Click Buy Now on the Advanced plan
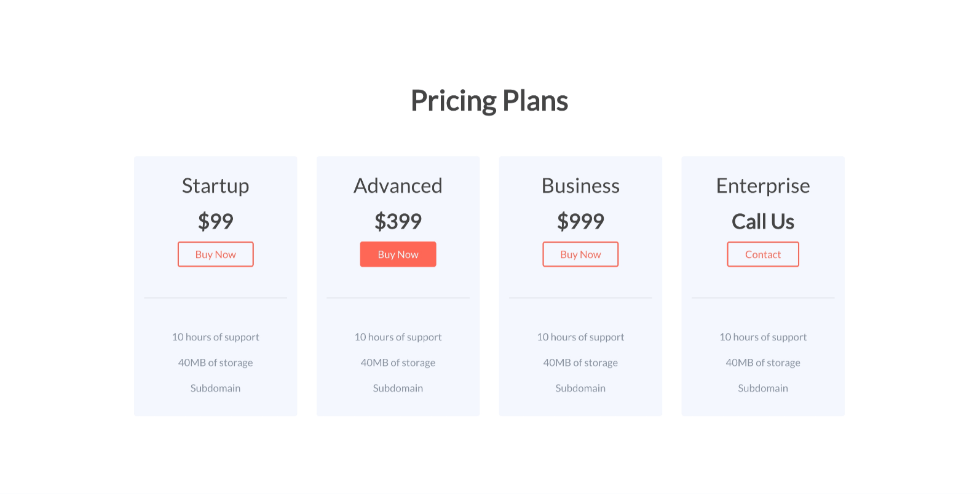Image resolution: width=980 pixels, height=494 pixels. point(398,254)
